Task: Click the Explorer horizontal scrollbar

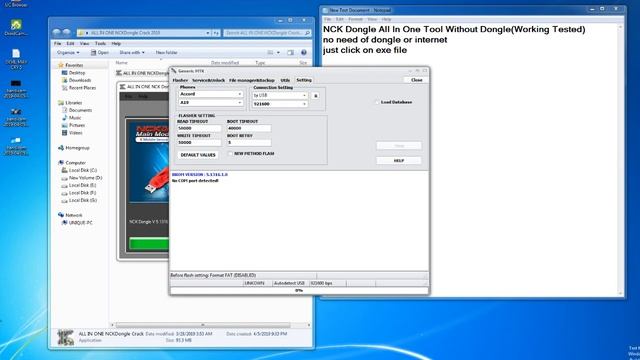Action: tap(203, 325)
